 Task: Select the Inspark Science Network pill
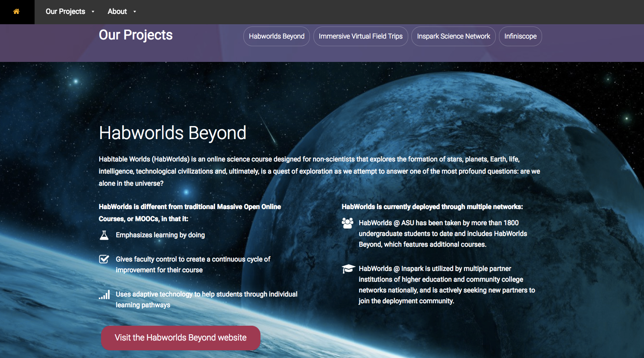(454, 36)
